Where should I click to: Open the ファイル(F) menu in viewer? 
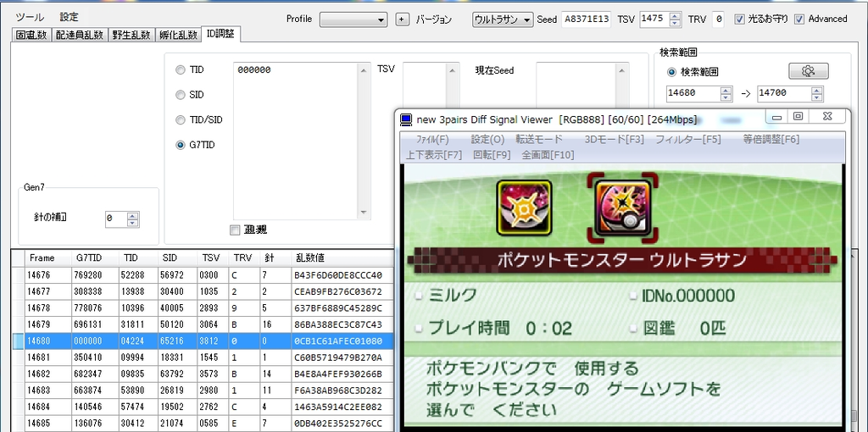pos(432,140)
